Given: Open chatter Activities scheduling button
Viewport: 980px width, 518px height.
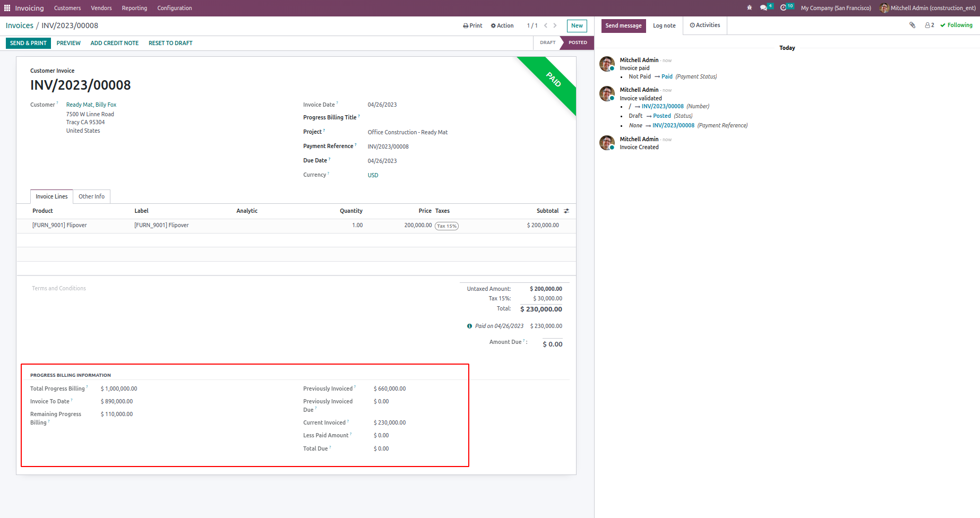Looking at the screenshot, I should [x=705, y=25].
